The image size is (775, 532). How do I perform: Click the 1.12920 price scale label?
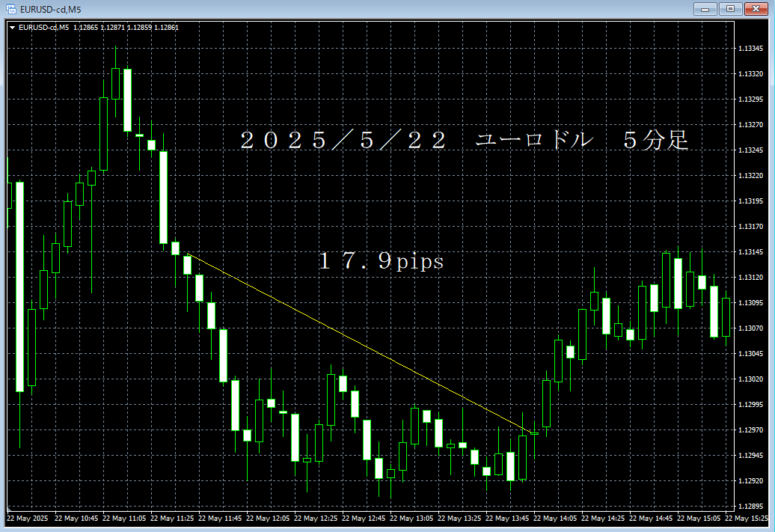tap(750, 480)
